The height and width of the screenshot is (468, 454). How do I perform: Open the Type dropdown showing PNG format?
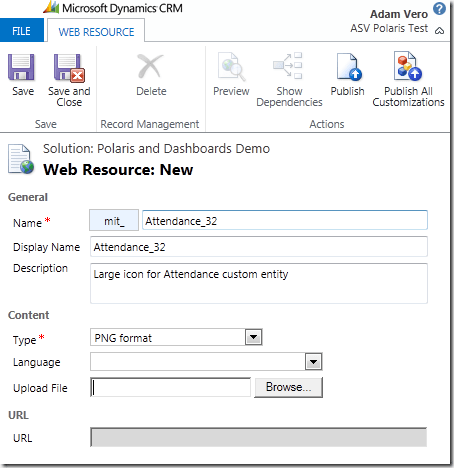pyautogui.click(x=176, y=337)
